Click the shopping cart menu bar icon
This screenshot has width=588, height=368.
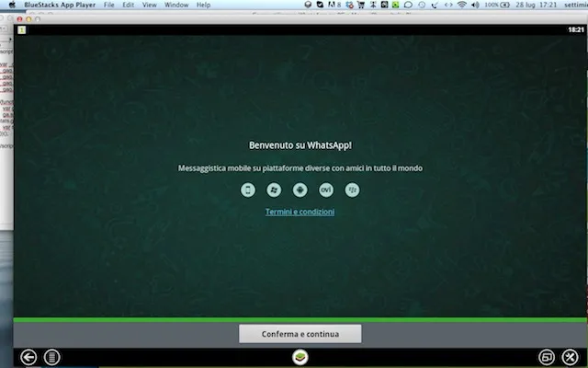click(361, 5)
